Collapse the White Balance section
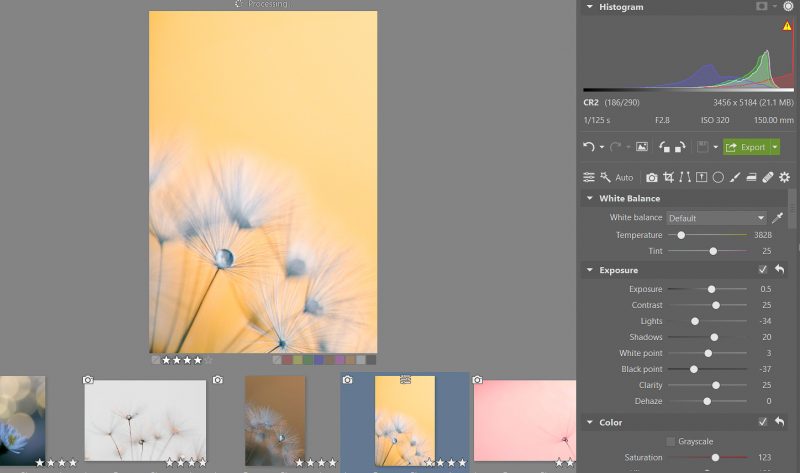This screenshot has height=473, width=800. point(588,198)
